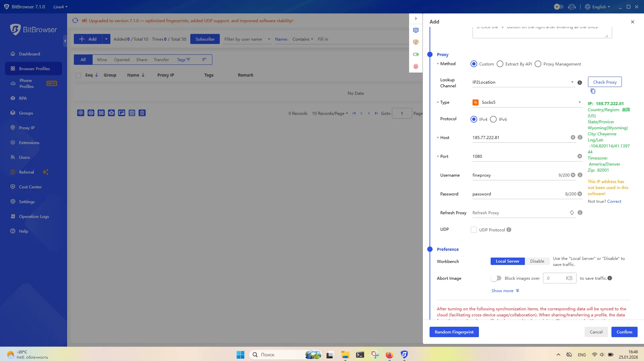Toggle the light/dark theme switch
The height and width of the screenshot is (361, 644).
(x=558, y=7)
